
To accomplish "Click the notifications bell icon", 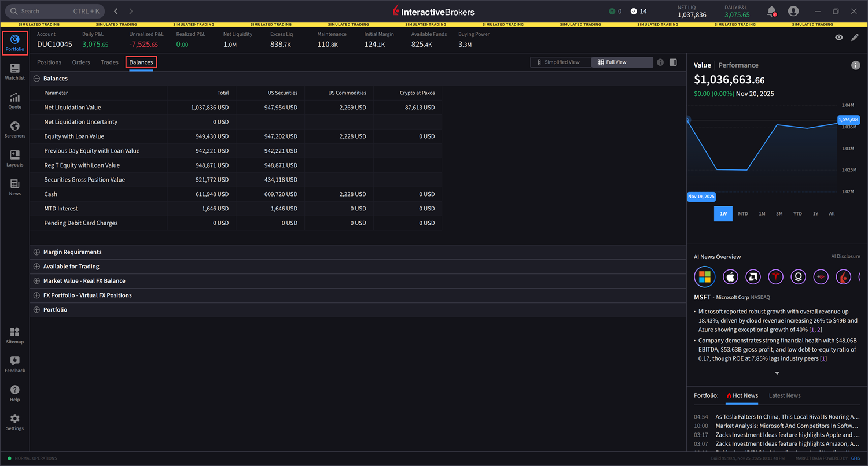I will tap(771, 11).
